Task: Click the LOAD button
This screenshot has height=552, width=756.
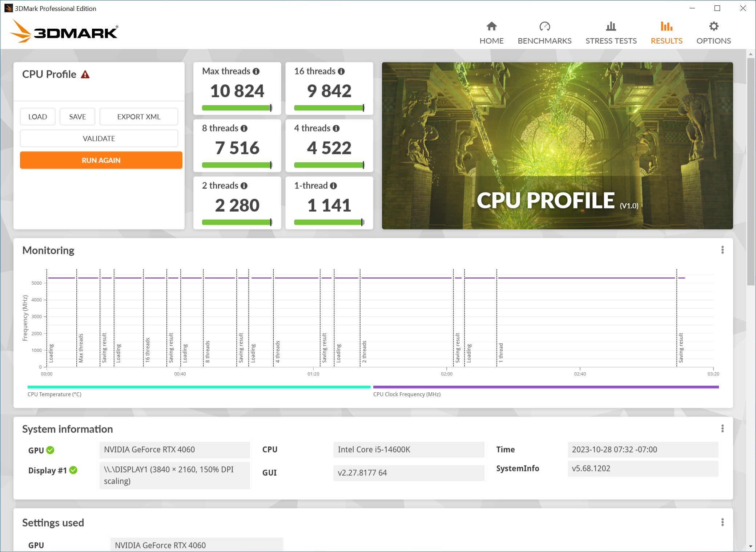Action: 38,116
